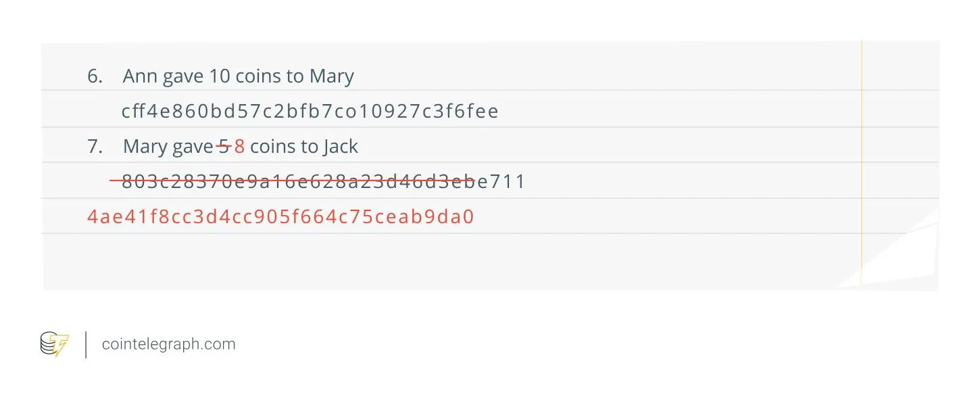Viewport: 980px width, 399px height.
Task: Click the crossed-out number 5
Action: pyautogui.click(x=224, y=146)
